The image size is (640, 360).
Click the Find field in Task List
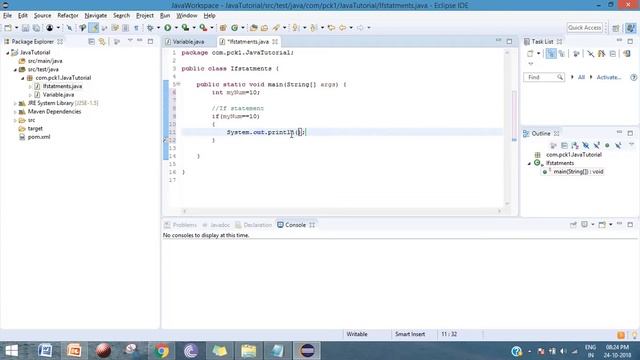(x=544, y=77)
